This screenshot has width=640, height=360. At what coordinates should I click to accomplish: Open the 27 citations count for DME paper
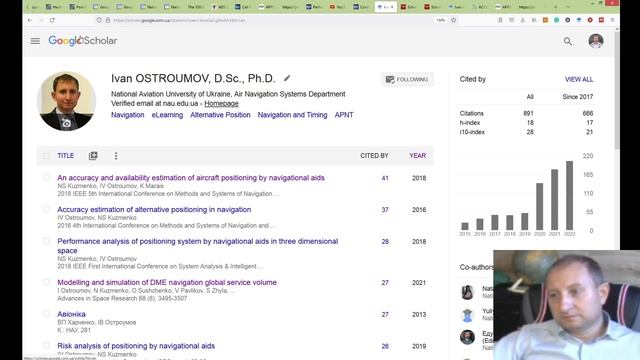[384, 282]
